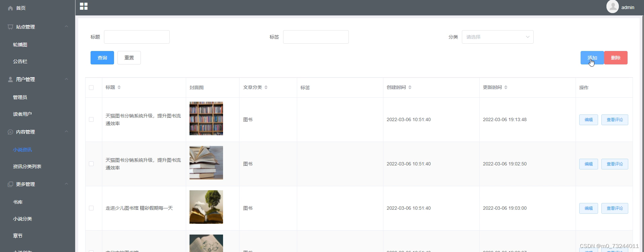644x252 pixels.
Task: Sort table by 文章分类 column arrows
Action: pyautogui.click(x=266, y=87)
